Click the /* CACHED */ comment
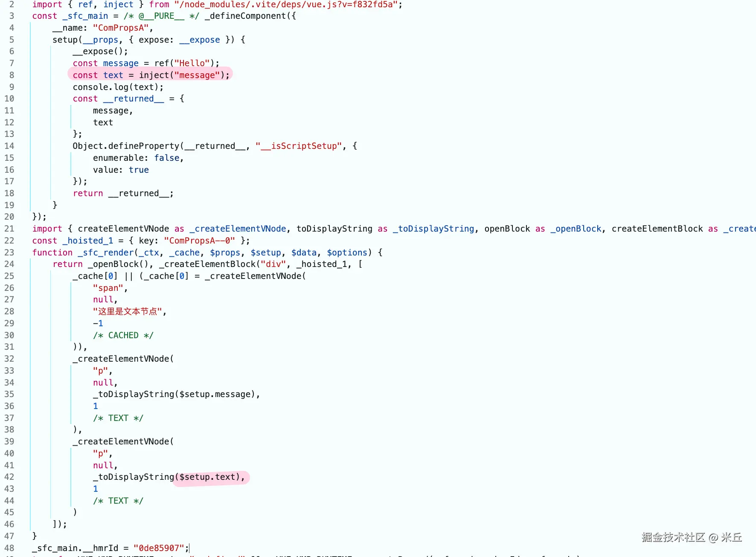 (x=123, y=335)
